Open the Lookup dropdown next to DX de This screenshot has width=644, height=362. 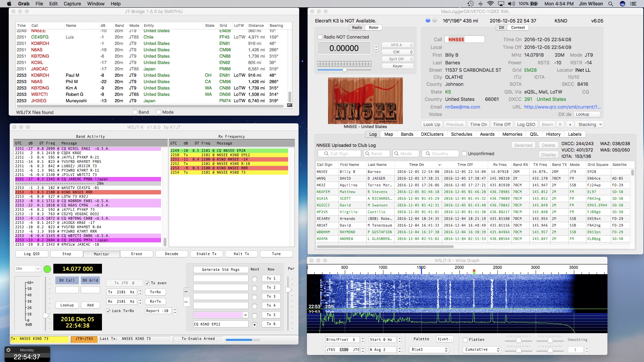(587, 114)
